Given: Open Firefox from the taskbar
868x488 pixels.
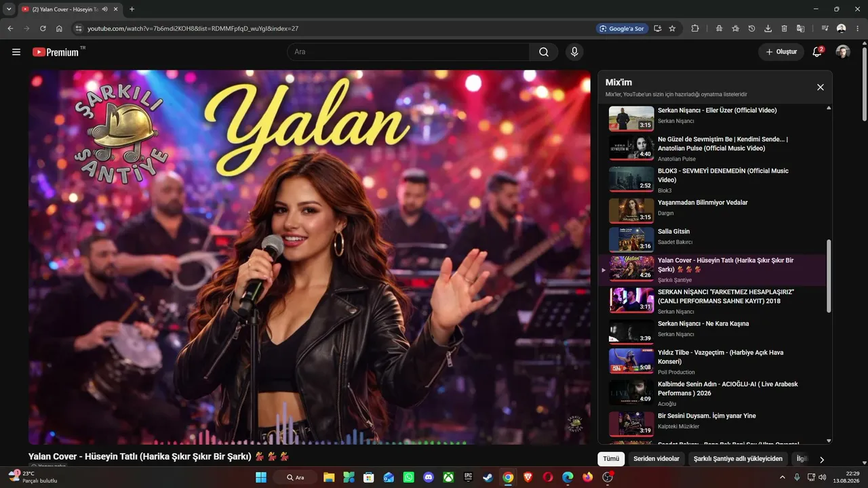Looking at the screenshot, I should [587, 477].
